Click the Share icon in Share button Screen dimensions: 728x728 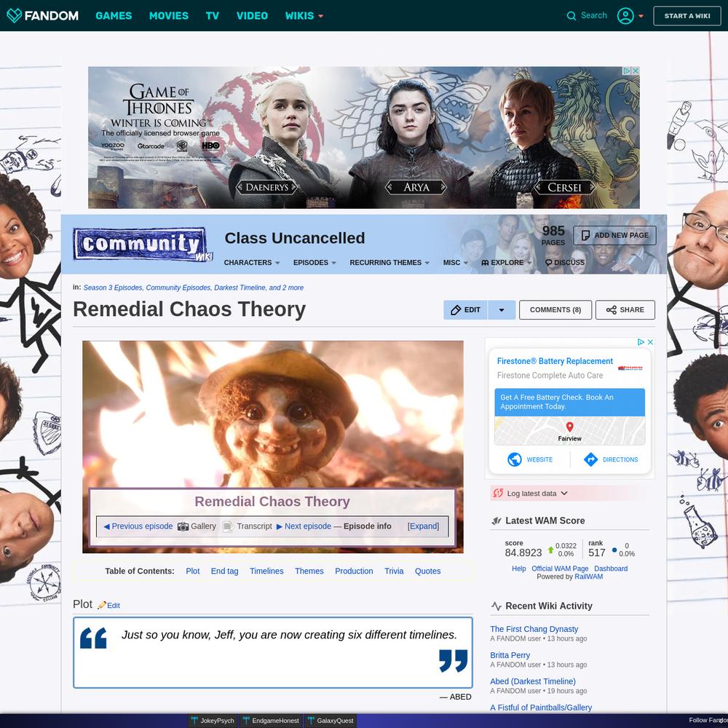pyautogui.click(x=611, y=309)
